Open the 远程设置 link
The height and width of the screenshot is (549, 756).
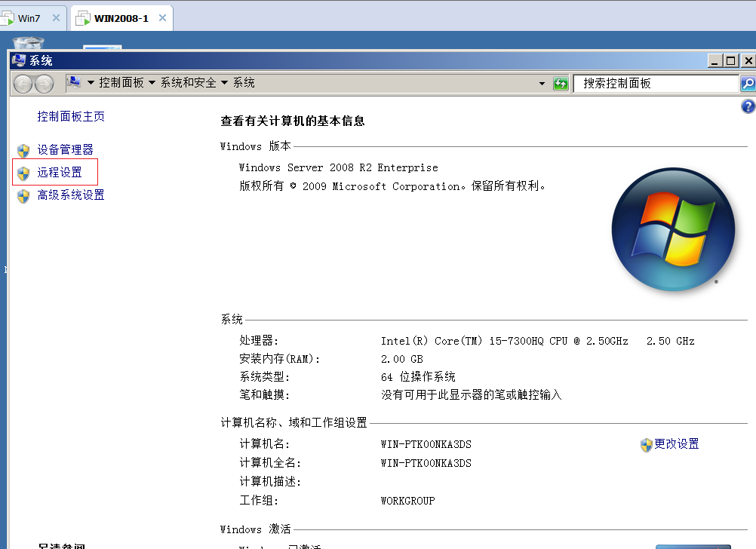point(60,173)
